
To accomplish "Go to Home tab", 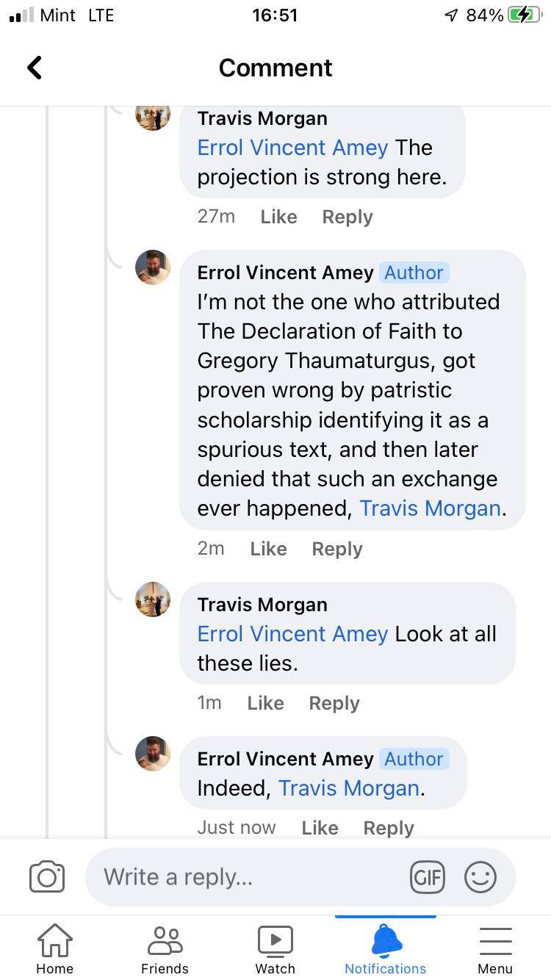I will coord(55,948).
